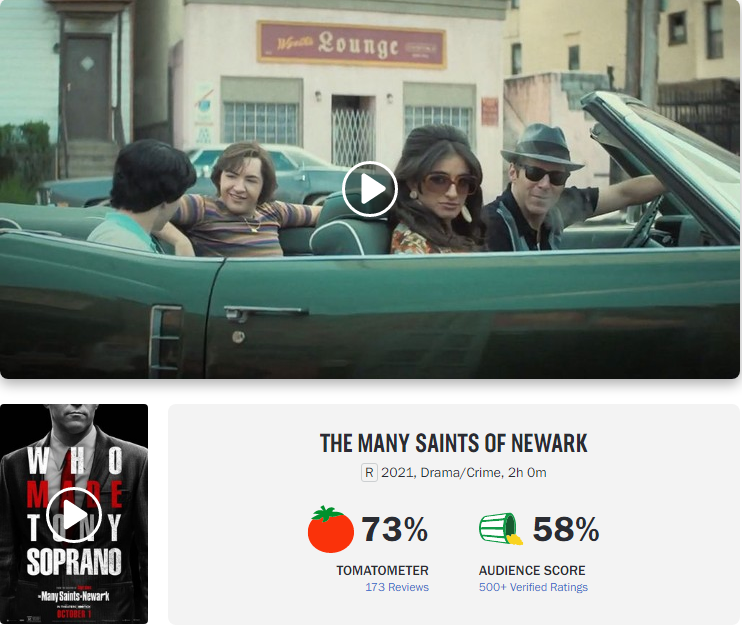Click the AUDIENCE SCORE label
742x625 pixels.
[532, 571]
